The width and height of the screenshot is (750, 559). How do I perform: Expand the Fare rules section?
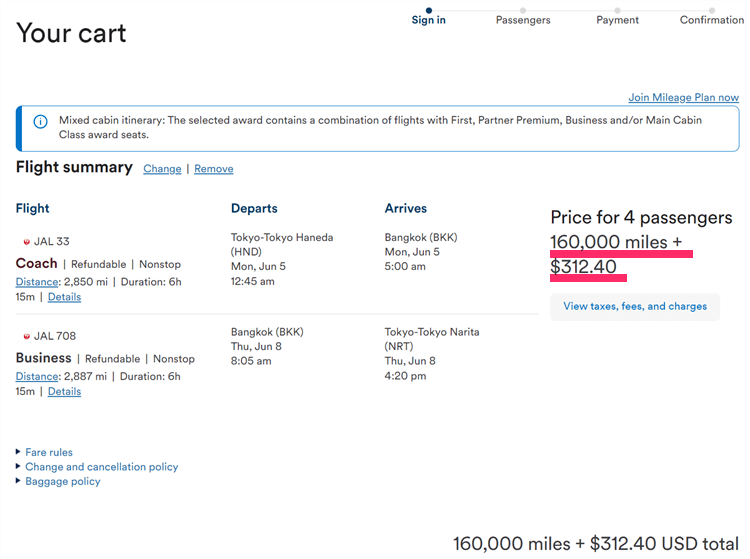[48, 452]
